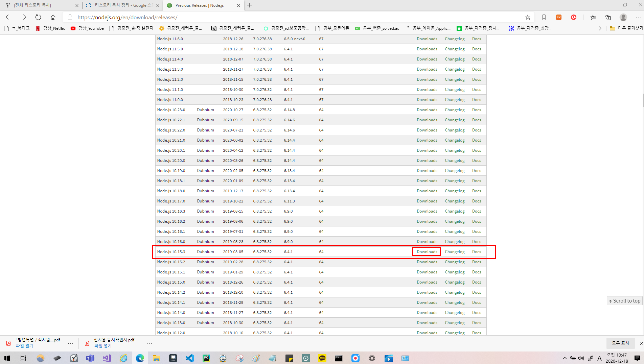Add this page to favorites via the star icon
The image size is (644, 364).
528,17
